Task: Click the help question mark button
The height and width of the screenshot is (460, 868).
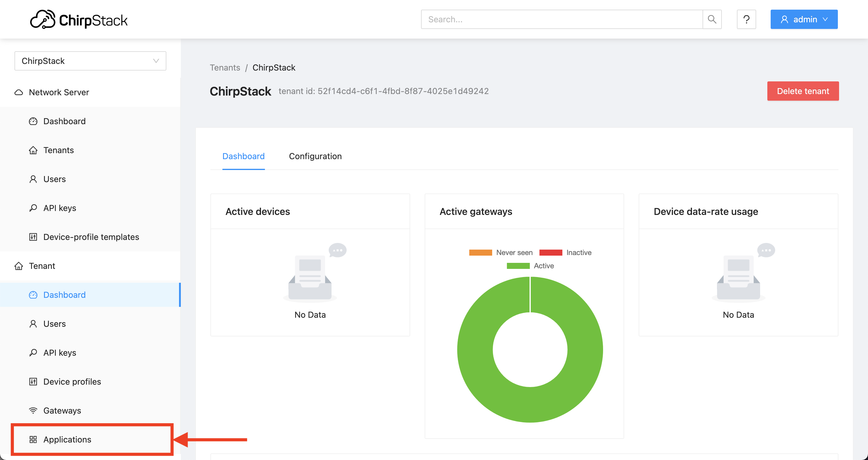Action: (746, 19)
